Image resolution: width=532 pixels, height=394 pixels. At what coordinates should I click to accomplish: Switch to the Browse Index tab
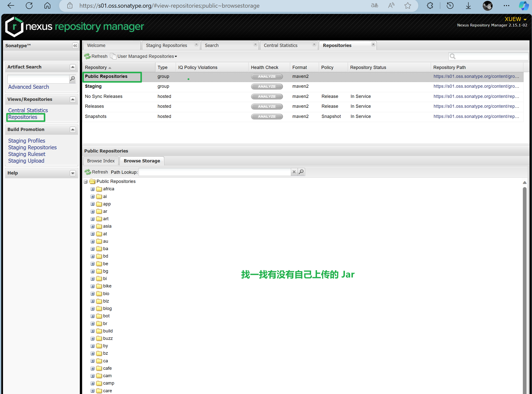[101, 161]
